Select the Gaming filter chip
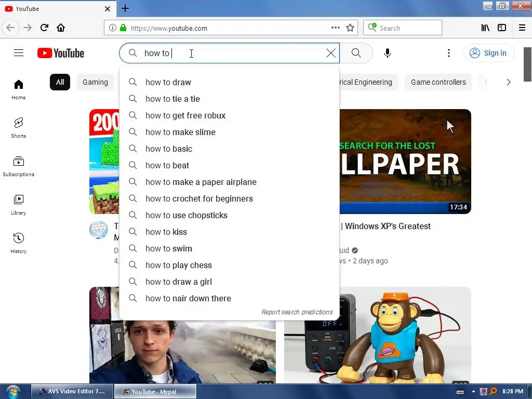 (x=96, y=82)
